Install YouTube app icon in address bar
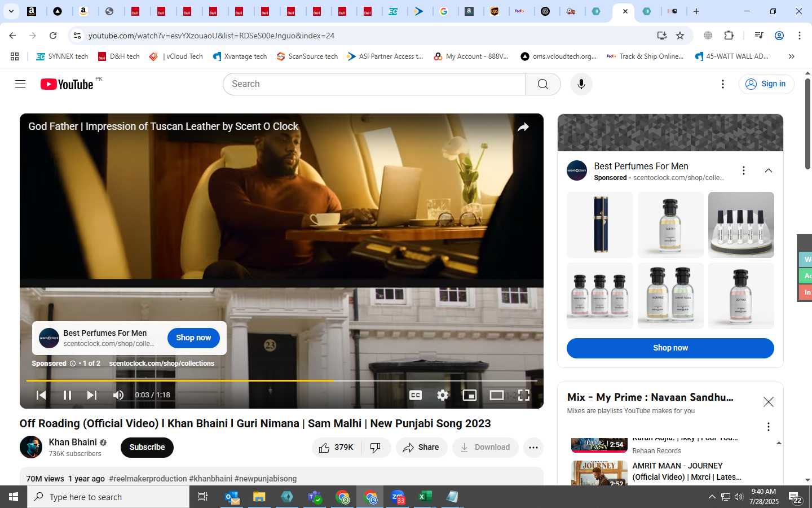This screenshot has width=812, height=508. coord(662,36)
